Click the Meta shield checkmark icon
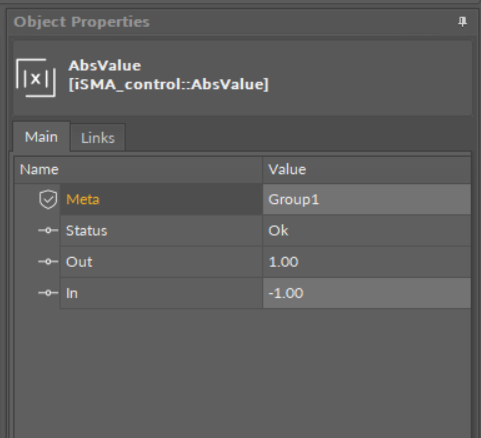Image resolution: width=481 pixels, height=438 pixels. [x=48, y=199]
